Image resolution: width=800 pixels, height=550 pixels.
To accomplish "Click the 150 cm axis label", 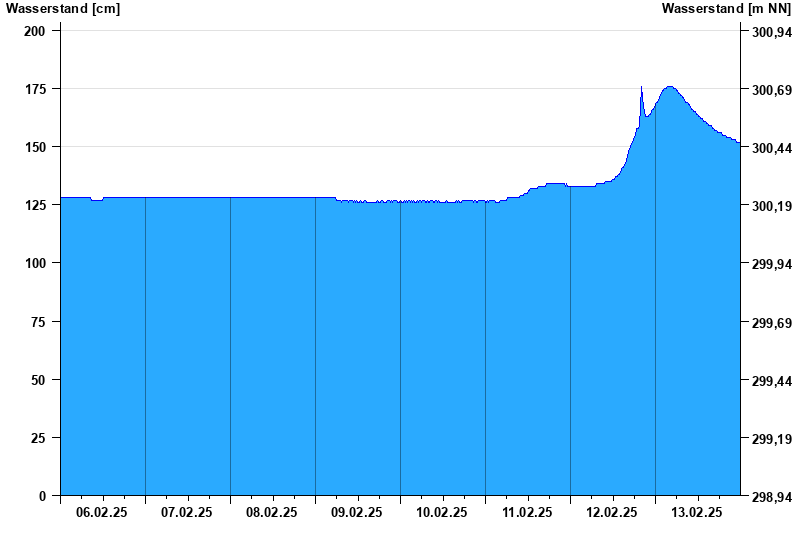I will tap(35, 147).
